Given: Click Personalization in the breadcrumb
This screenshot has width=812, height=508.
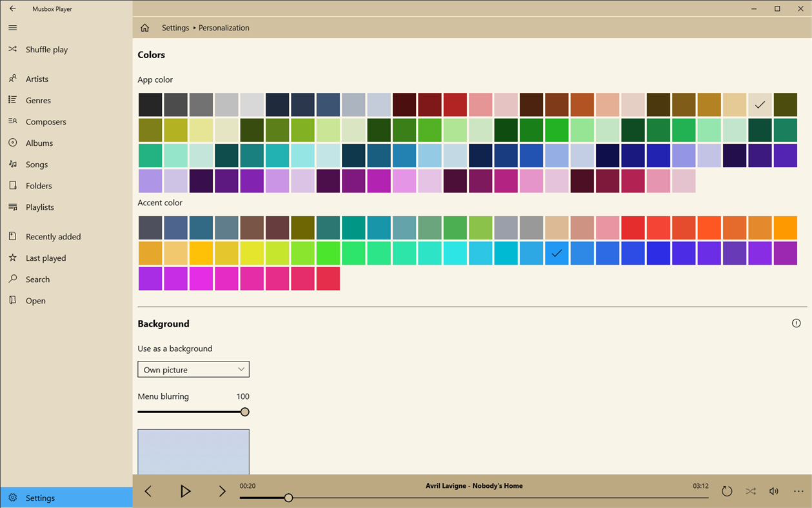Looking at the screenshot, I should click(224, 28).
